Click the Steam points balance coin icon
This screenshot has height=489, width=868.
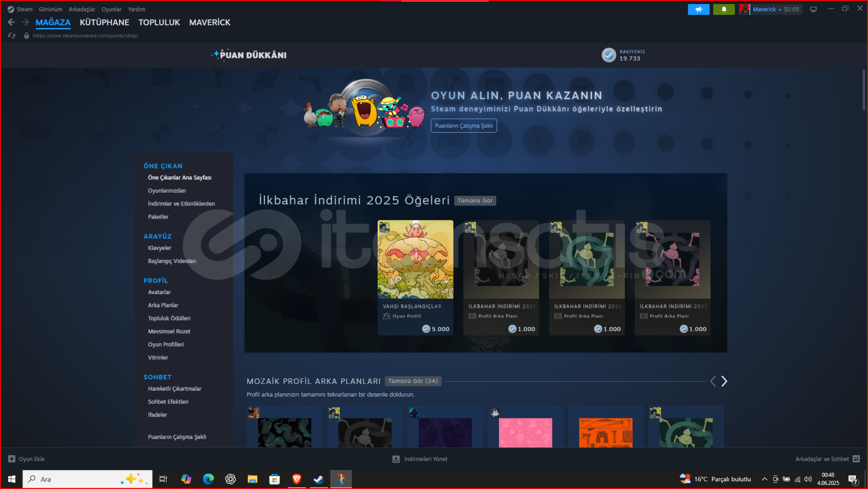click(609, 55)
